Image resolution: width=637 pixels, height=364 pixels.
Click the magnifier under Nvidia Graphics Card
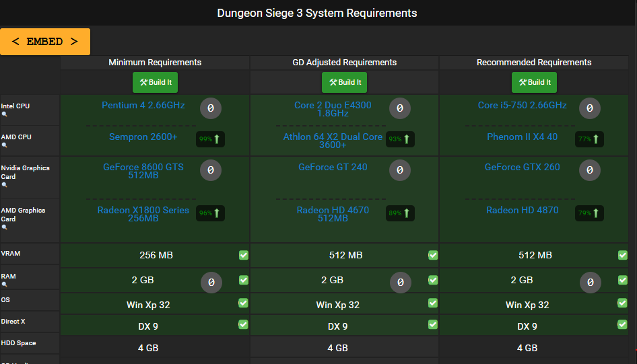tap(5, 185)
